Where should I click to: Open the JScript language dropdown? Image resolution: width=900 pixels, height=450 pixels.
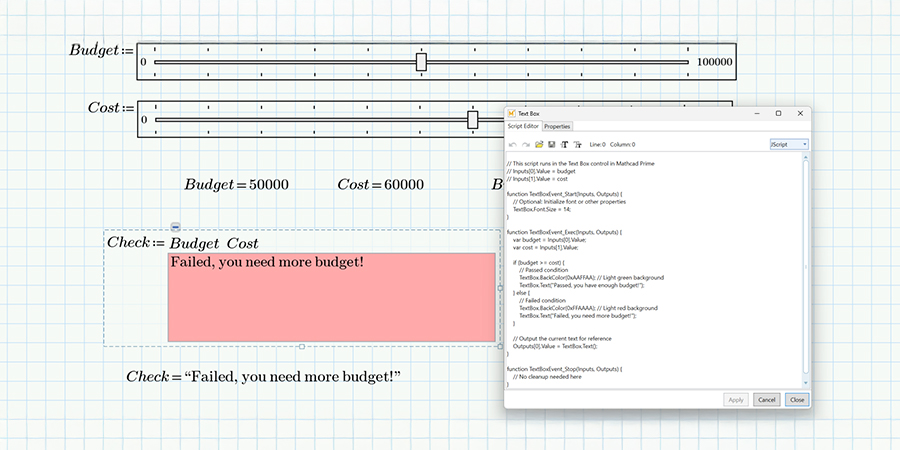coord(788,145)
